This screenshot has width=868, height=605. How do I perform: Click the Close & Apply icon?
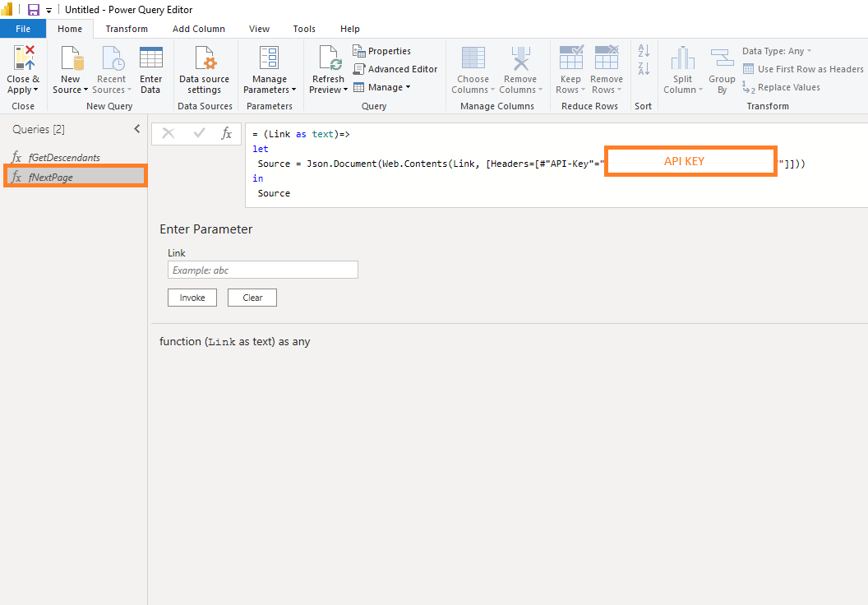tap(23, 59)
